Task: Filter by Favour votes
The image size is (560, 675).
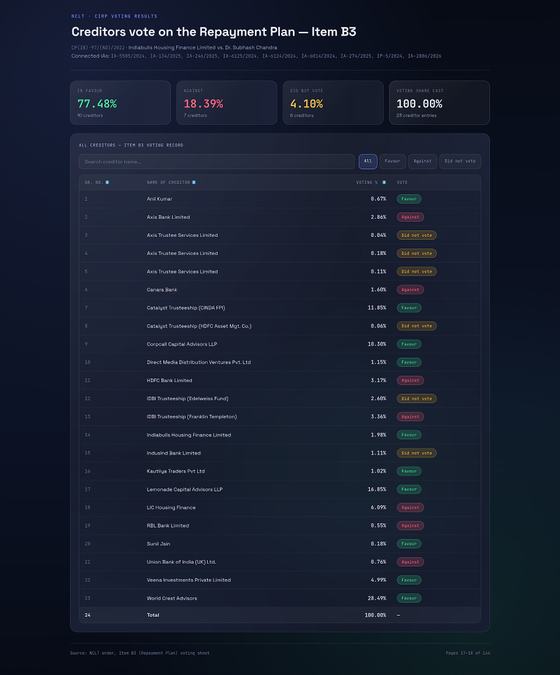Action: click(392, 161)
